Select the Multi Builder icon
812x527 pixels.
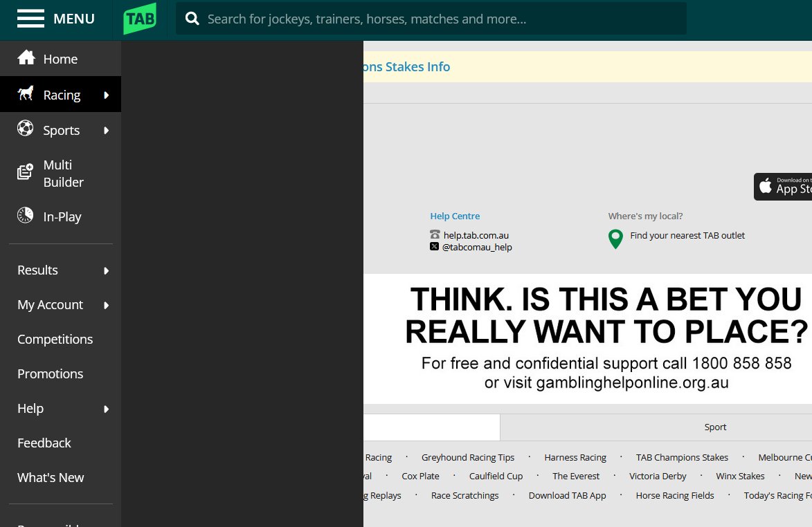(x=25, y=172)
